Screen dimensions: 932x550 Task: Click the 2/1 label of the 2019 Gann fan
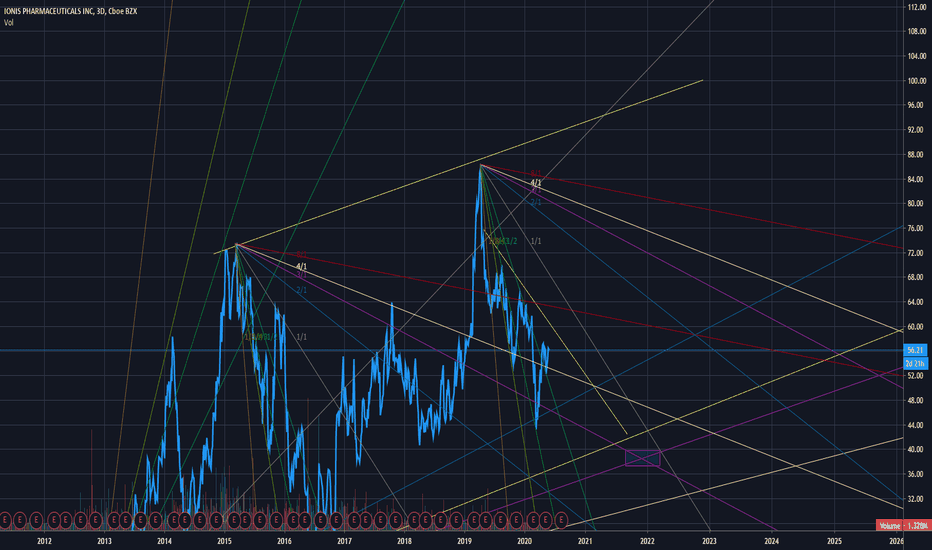click(536, 203)
